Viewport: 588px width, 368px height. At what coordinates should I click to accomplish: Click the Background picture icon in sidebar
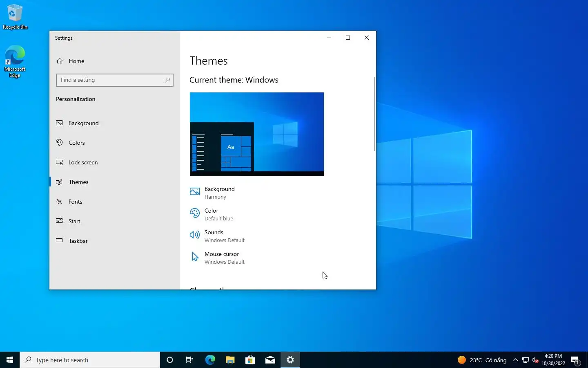coord(59,123)
